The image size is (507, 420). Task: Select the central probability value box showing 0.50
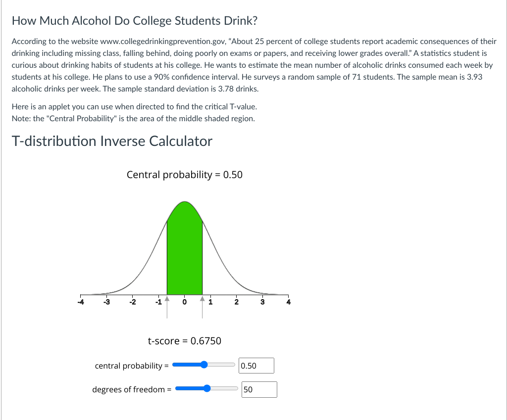click(x=255, y=365)
